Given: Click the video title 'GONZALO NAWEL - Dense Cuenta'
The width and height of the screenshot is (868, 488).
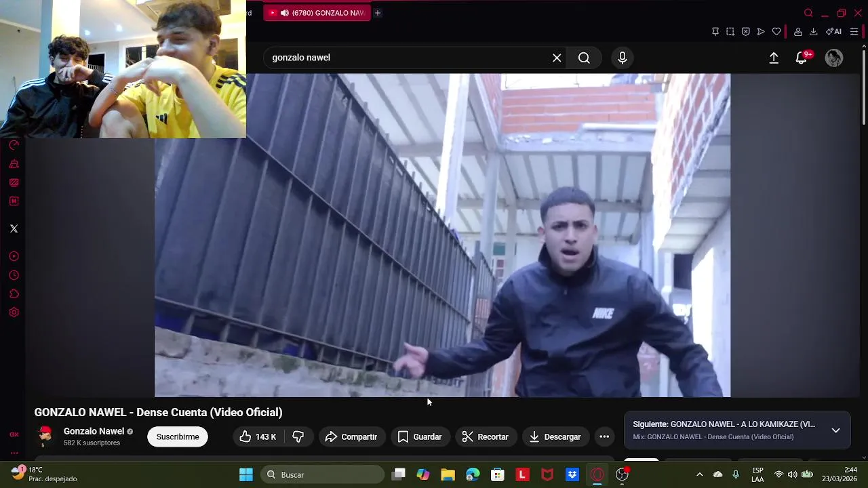Looking at the screenshot, I should [x=158, y=412].
